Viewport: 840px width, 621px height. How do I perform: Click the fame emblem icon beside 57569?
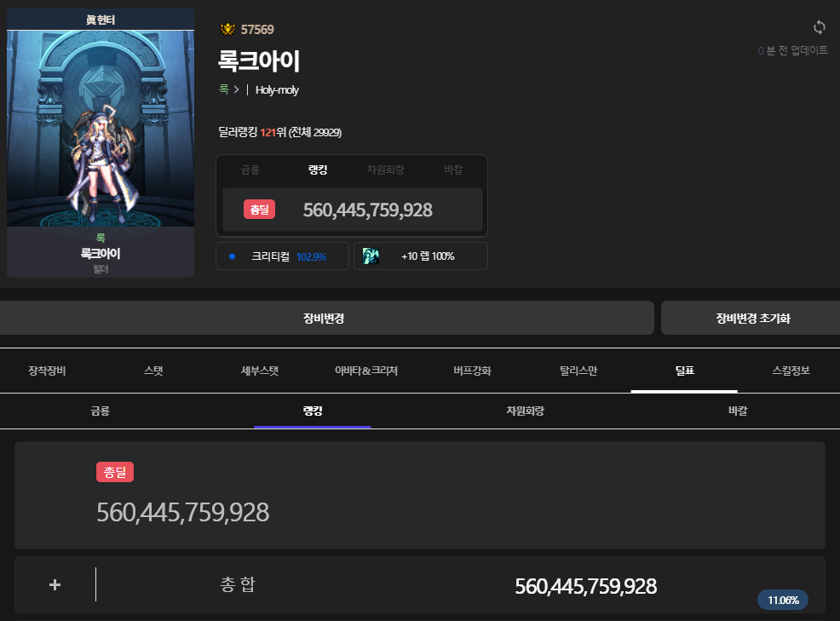227,30
